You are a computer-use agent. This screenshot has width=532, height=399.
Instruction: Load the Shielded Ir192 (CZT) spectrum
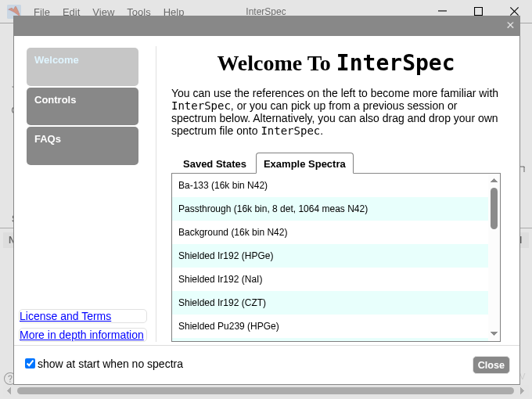[x=330, y=302]
